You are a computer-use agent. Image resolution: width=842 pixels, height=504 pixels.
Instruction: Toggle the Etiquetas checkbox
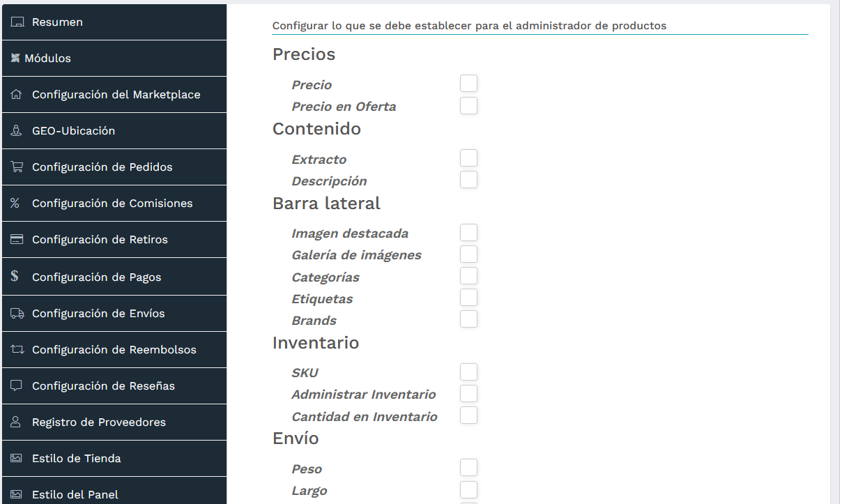(468, 297)
